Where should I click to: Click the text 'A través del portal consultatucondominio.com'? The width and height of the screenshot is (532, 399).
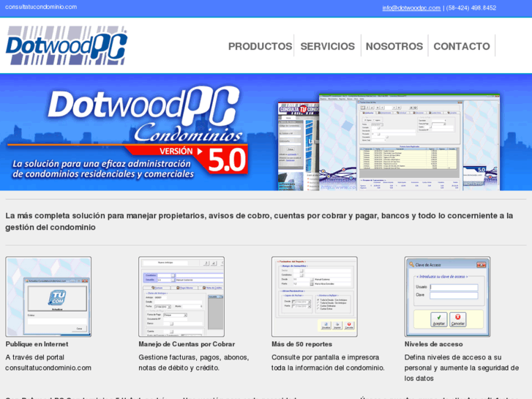click(x=48, y=362)
